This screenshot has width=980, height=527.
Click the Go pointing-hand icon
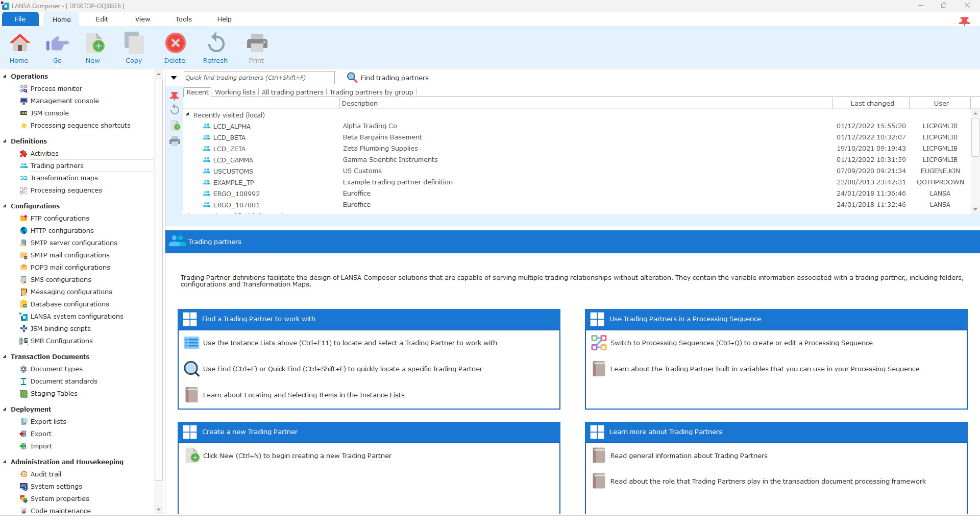point(57,44)
